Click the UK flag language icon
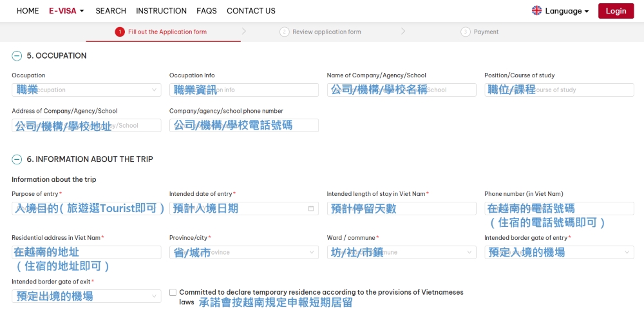The height and width of the screenshot is (312, 644). click(x=536, y=10)
